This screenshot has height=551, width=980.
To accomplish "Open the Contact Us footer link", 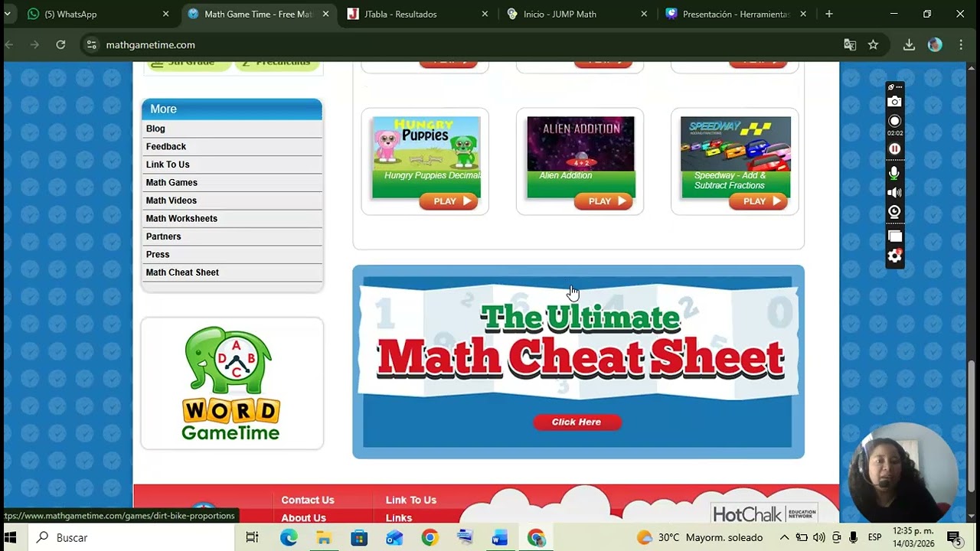I will [308, 500].
